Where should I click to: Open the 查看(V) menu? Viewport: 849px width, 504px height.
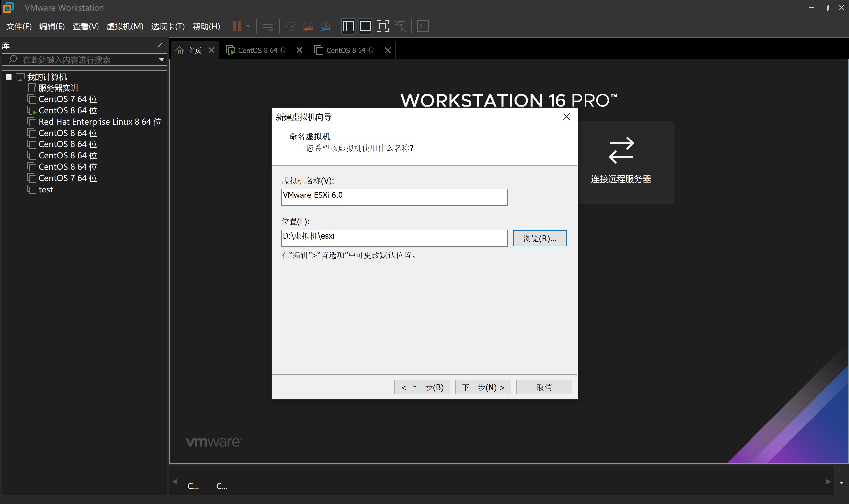click(86, 26)
